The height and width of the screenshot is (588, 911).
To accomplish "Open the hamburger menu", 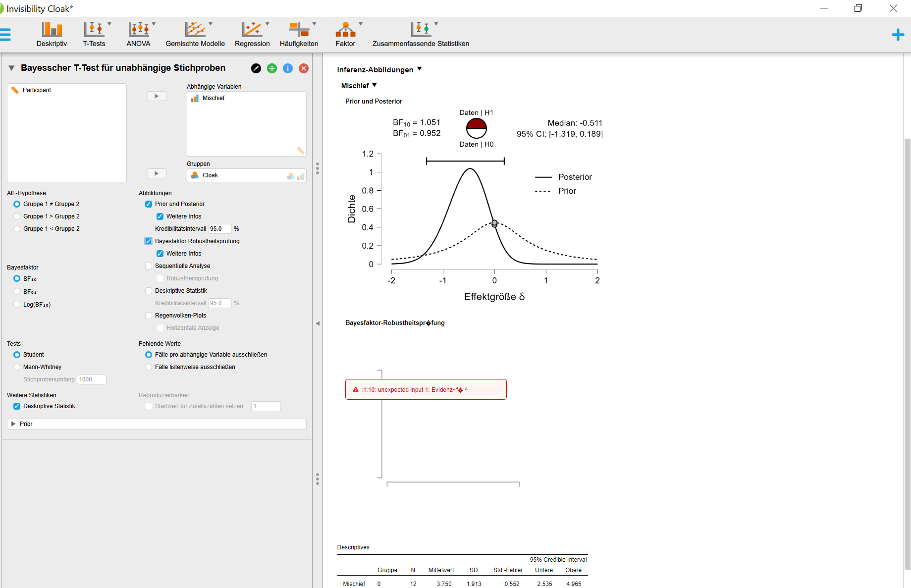I will click(x=7, y=34).
